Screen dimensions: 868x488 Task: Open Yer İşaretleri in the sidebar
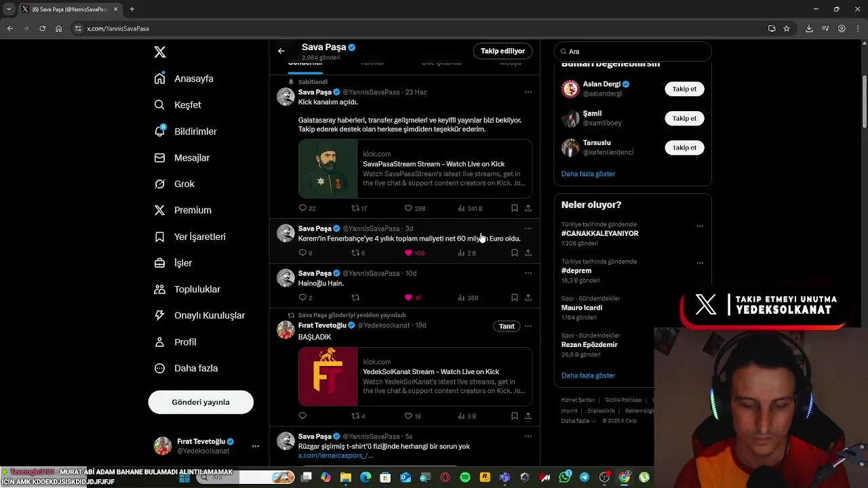coord(190,237)
